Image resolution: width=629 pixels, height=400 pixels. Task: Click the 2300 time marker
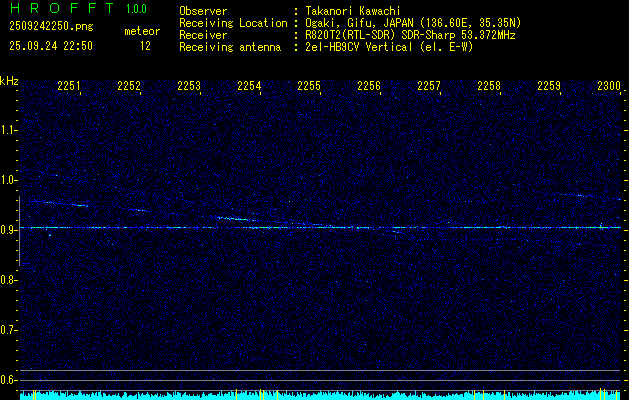pyautogui.click(x=609, y=87)
